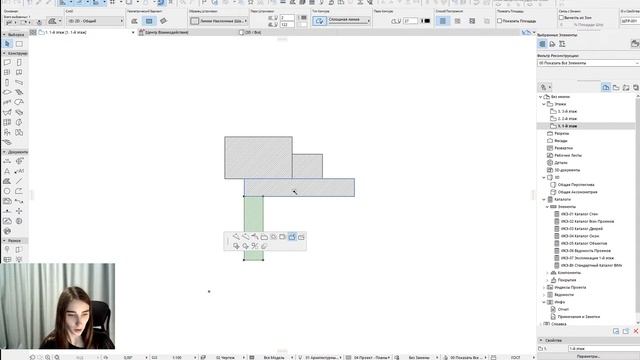Choose the Rotate option in pet palette
640x360 pixels.
pos(245,246)
